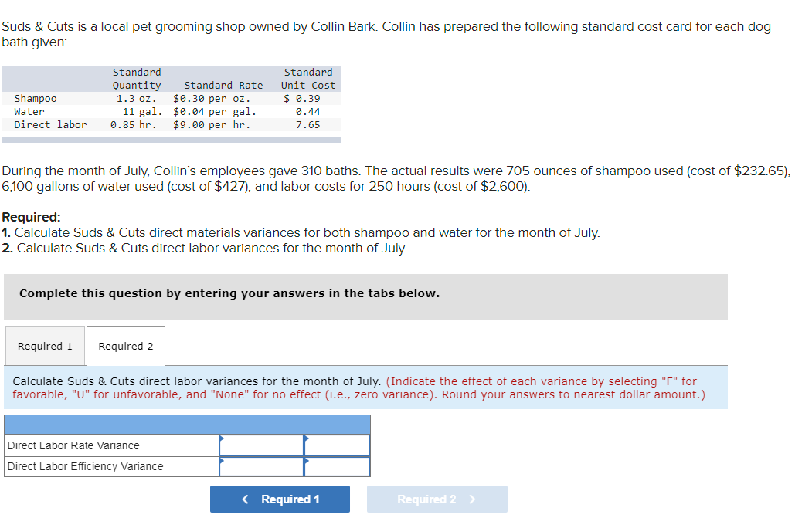Click the blue triangle marker in the efficiency variance cell
This screenshot has height=528, width=812.
[x=223, y=460]
